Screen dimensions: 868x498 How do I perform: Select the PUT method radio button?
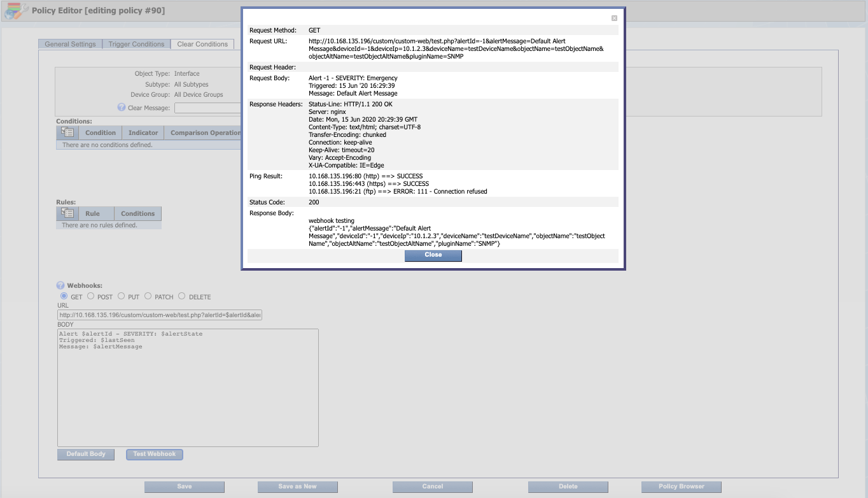pyautogui.click(x=122, y=296)
